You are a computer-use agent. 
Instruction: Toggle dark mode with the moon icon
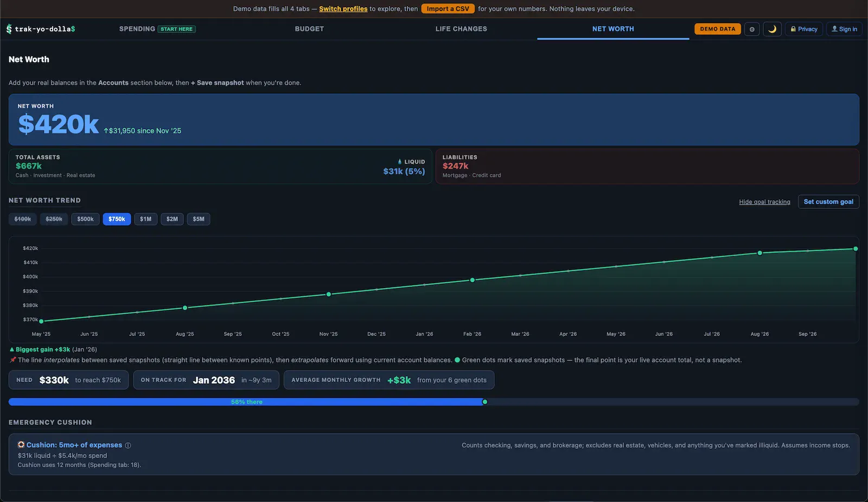772,29
